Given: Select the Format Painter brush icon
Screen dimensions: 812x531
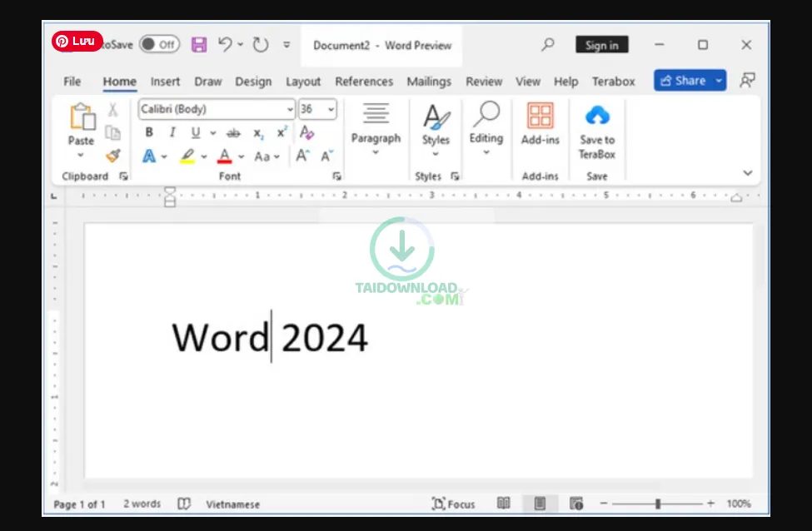Looking at the screenshot, I should pos(113,156).
